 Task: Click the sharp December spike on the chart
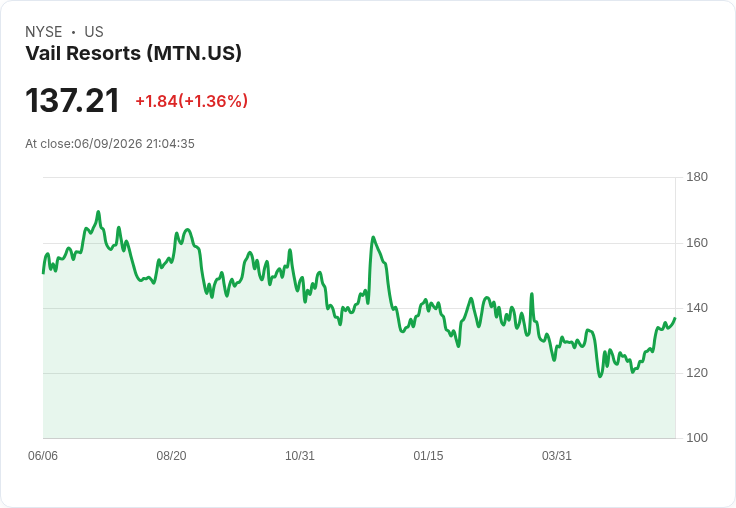coord(373,237)
